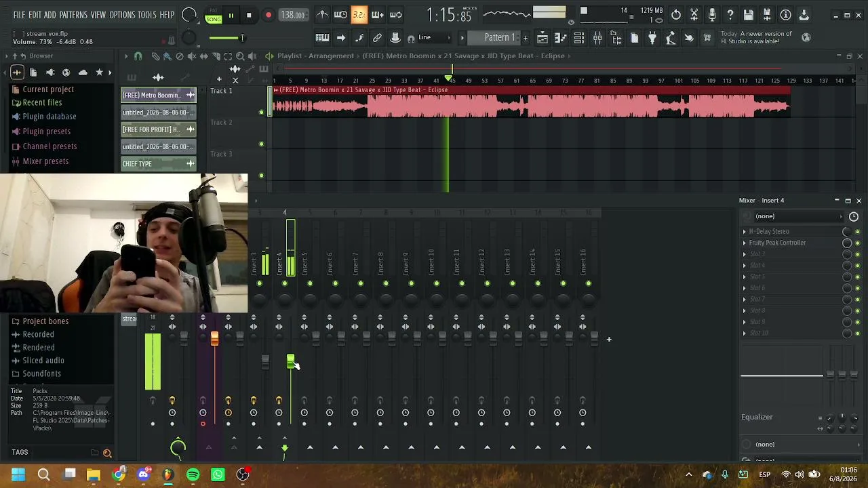
Task: Select the Rendered browser folder
Action: [x=39, y=348]
